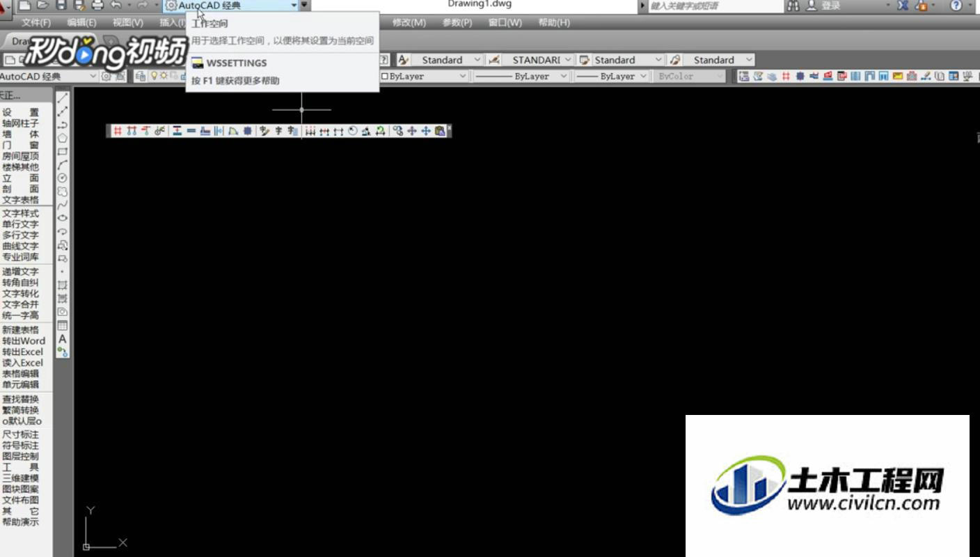The image size is (980, 557).
Task: Select the Construction line tool
Action: (63, 111)
